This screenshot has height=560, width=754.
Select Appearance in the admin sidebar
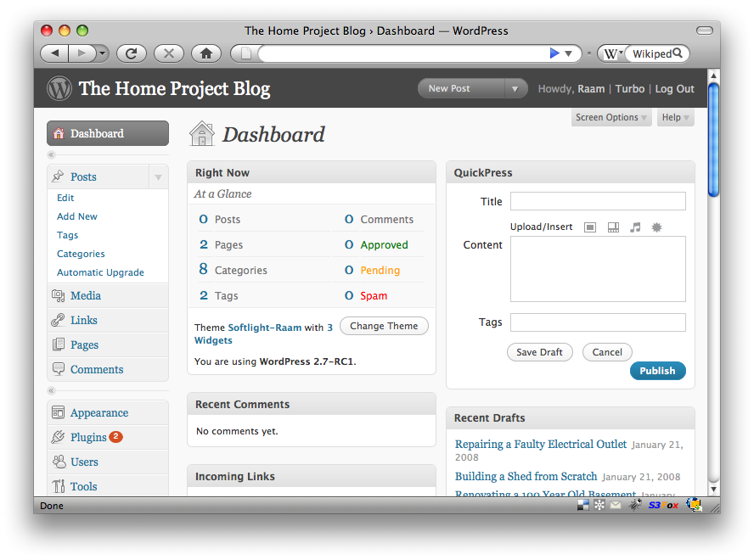[x=99, y=413]
